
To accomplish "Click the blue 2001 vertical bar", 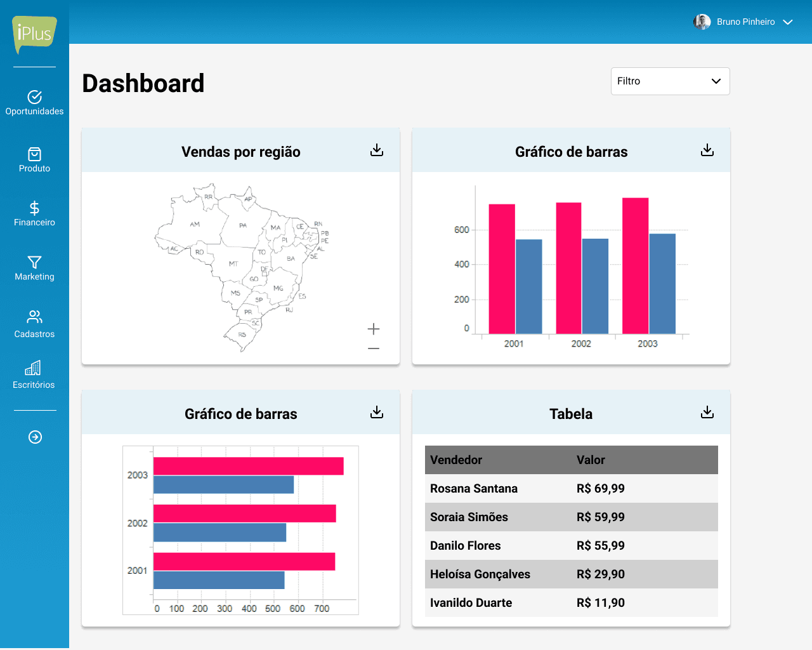I will pos(529,286).
